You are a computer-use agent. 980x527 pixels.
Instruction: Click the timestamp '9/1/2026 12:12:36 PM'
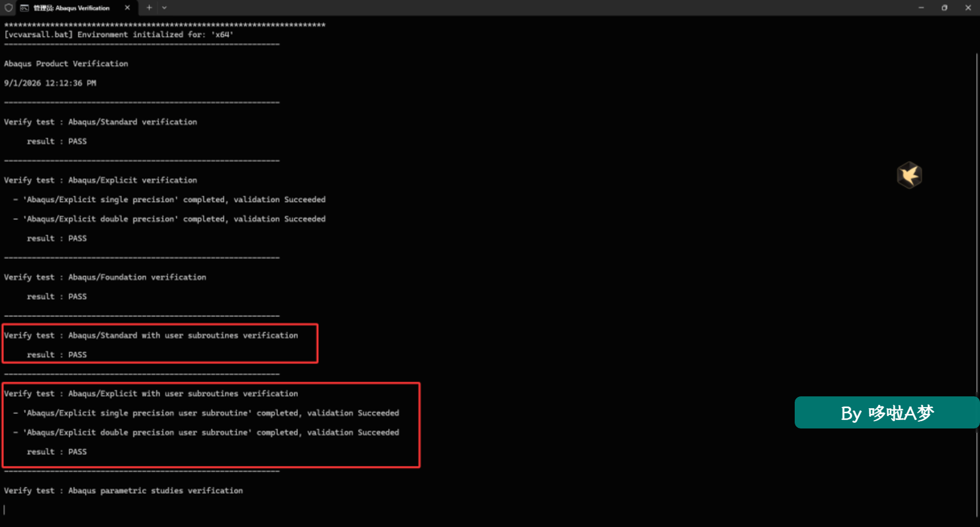(x=50, y=83)
